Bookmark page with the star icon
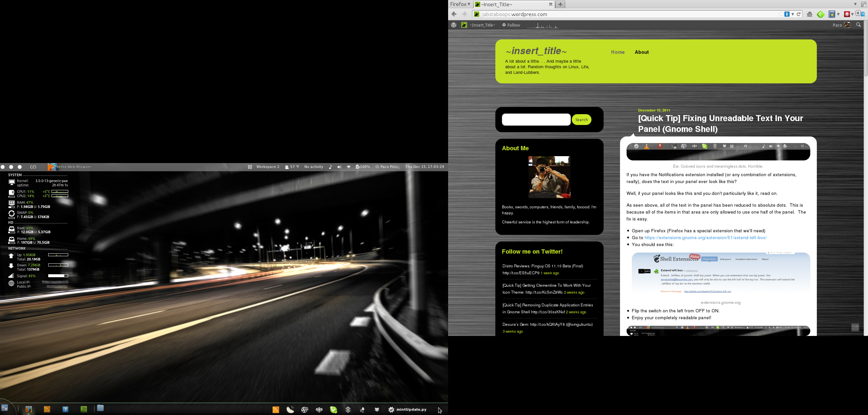The width and height of the screenshot is (868, 415). click(781, 14)
